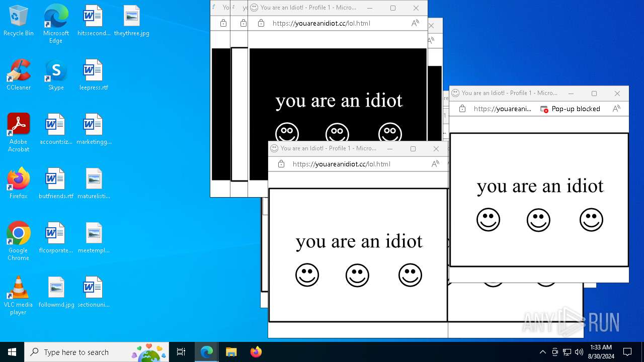Viewport: 644px width, 362px height.
Task: Close the top black-page Edge window
Action: pyautogui.click(x=416, y=8)
